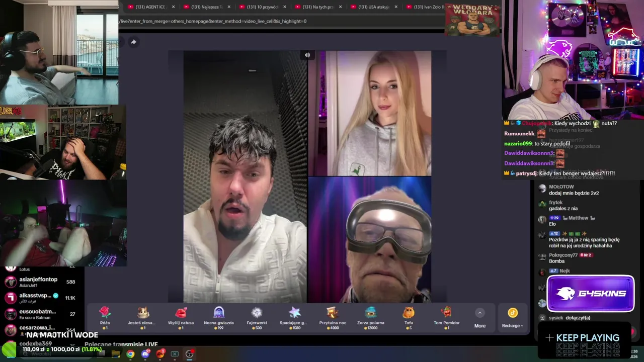Switch to the Ivan Zolo YouTube tab
The height and width of the screenshot is (362, 644).
click(x=426, y=7)
